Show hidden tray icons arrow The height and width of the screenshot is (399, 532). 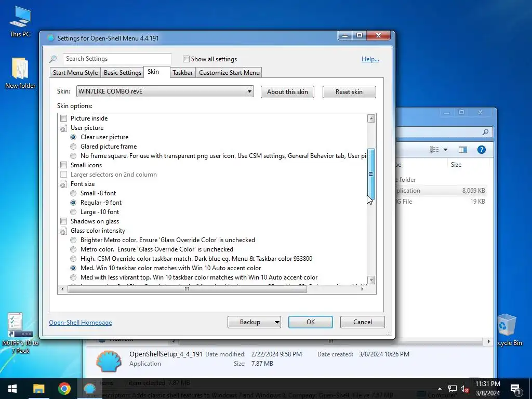tap(440, 389)
